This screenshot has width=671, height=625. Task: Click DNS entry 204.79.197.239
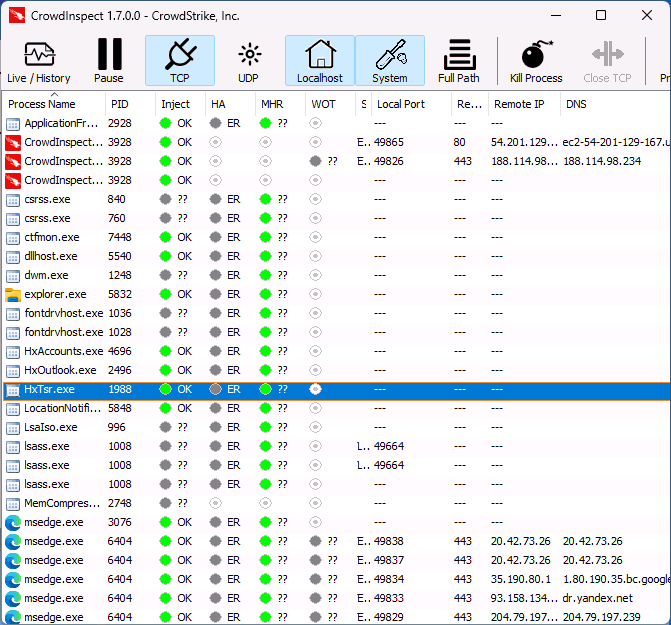click(601, 617)
